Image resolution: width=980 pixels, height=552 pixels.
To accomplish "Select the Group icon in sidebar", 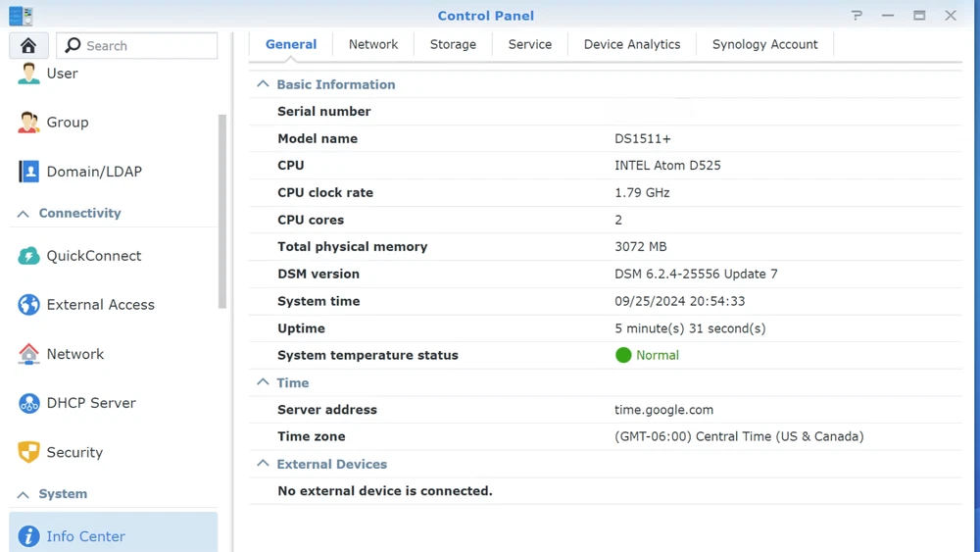I will point(28,123).
